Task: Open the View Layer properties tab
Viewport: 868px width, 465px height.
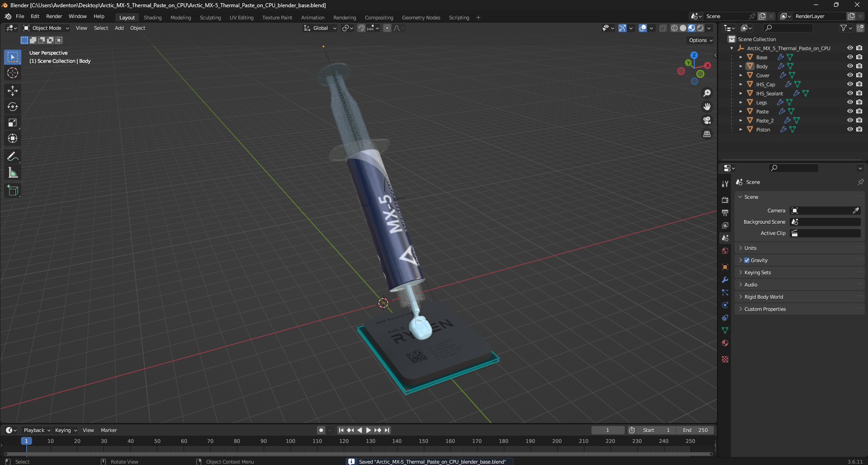Action: coord(725,225)
